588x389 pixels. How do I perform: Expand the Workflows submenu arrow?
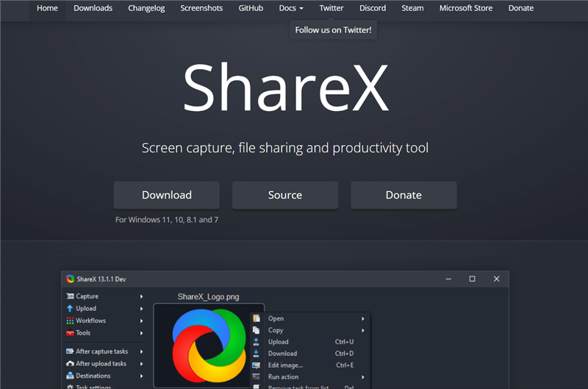click(141, 321)
